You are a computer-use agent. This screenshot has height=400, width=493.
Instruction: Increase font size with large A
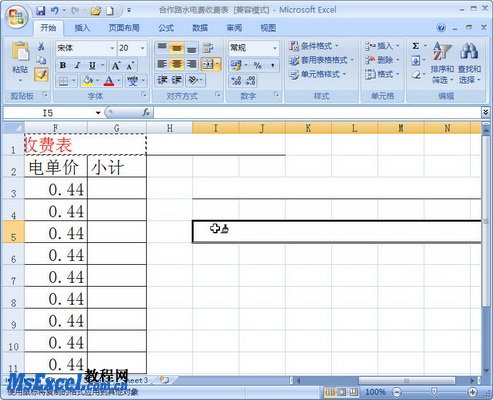[x=116, y=66]
